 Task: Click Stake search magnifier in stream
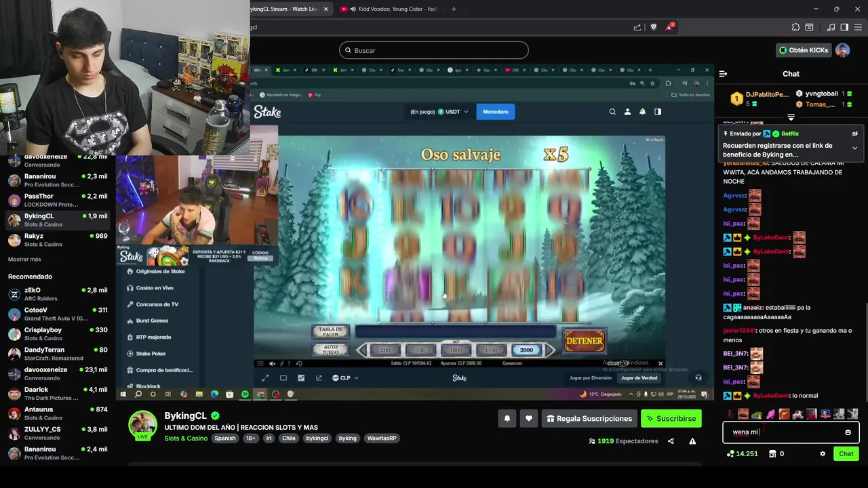(612, 112)
